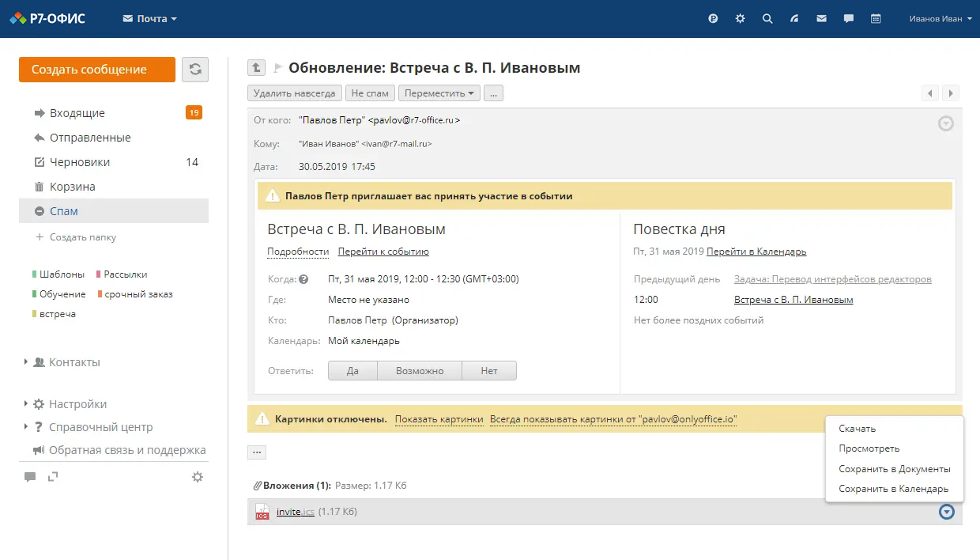The image size is (980, 560).
Task: Accept the invitation with Да button
Action: click(x=352, y=371)
